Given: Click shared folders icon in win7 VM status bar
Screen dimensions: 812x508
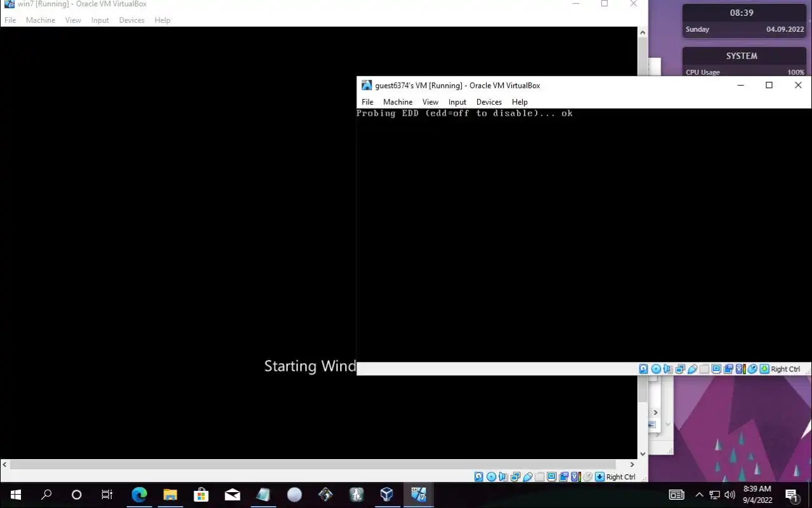Looking at the screenshot, I should [539, 477].
